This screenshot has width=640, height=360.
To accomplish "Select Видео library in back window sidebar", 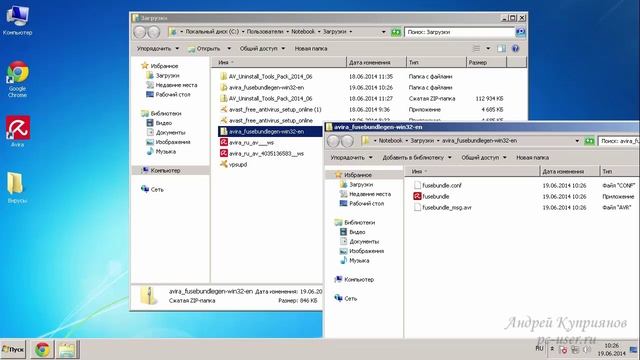I will (x=159, y=123).
